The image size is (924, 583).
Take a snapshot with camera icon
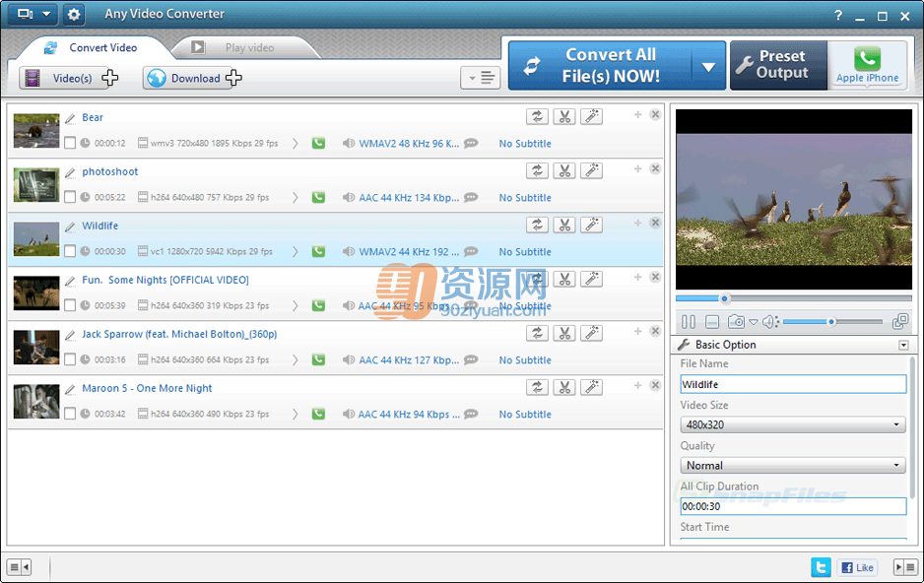click(736, 321)
